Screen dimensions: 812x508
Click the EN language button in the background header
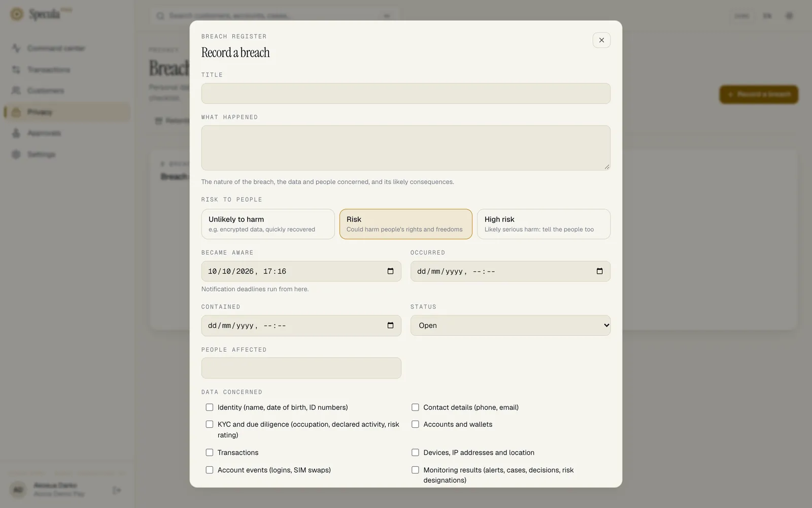click(767, 16)
